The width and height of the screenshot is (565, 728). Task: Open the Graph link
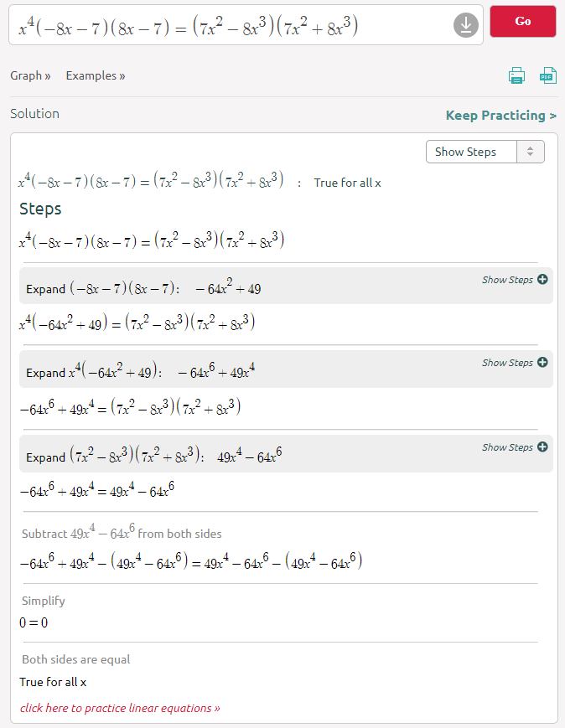pos(30,75)
